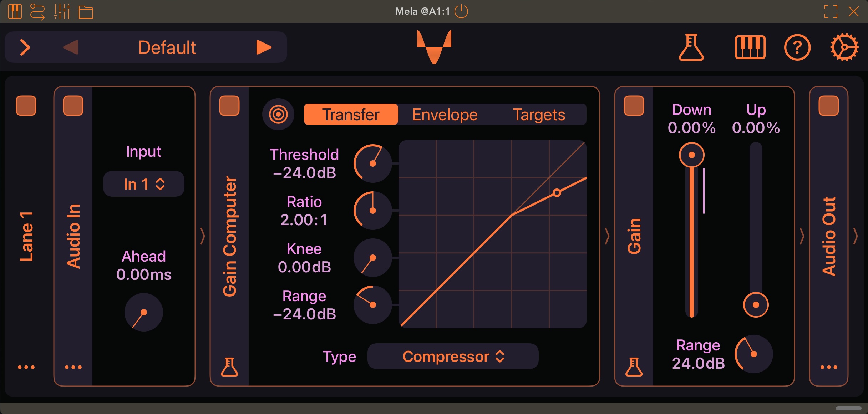Enable the Audio Out module toggle

point(828,105)
